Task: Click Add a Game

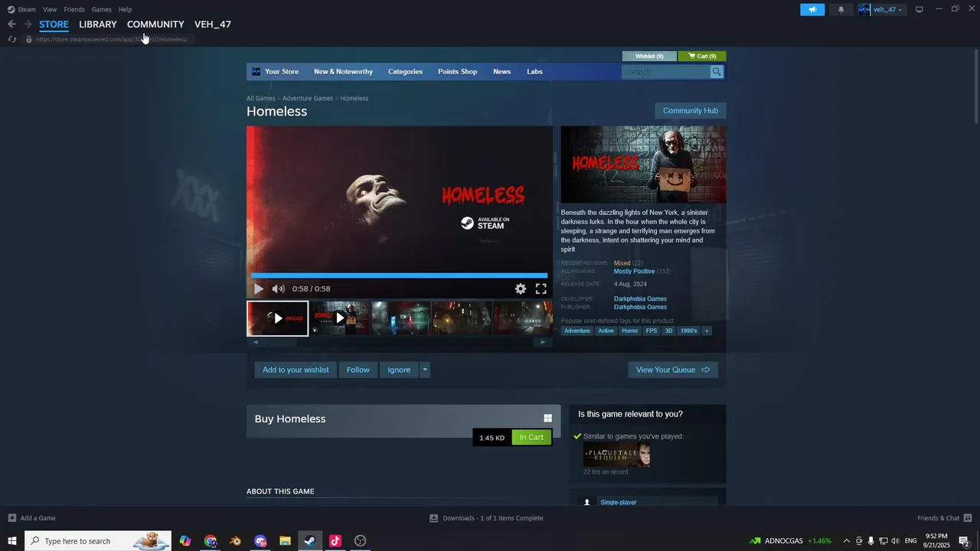Action: click(31, 518)
